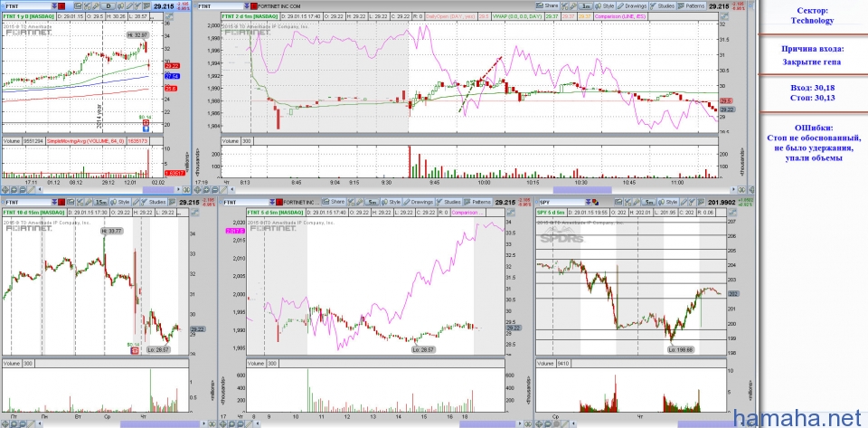This screenshot has width=868, height=428.
Task: Open Drawings in FTNT 5-minute chart toolbar
Action: (418, 202)
